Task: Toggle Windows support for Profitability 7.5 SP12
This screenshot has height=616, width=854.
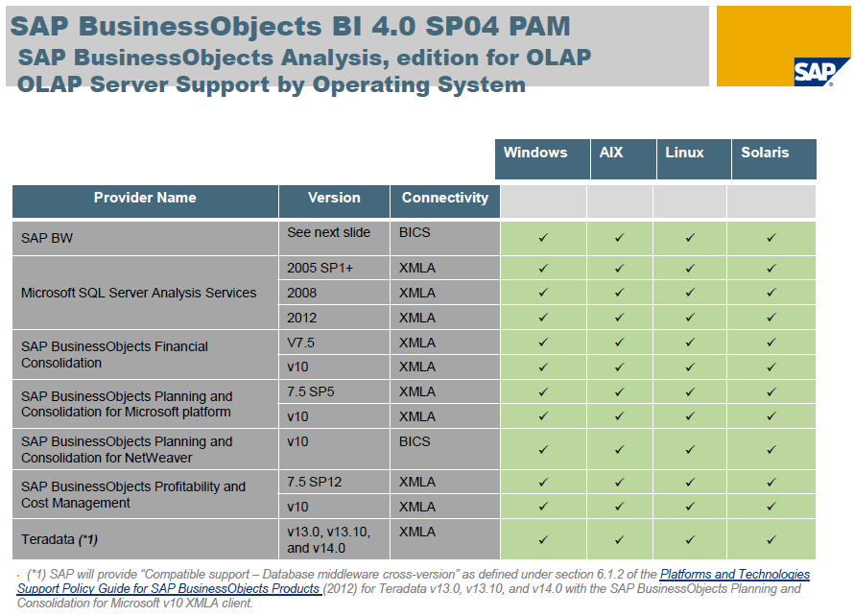Action: [542, 481]
